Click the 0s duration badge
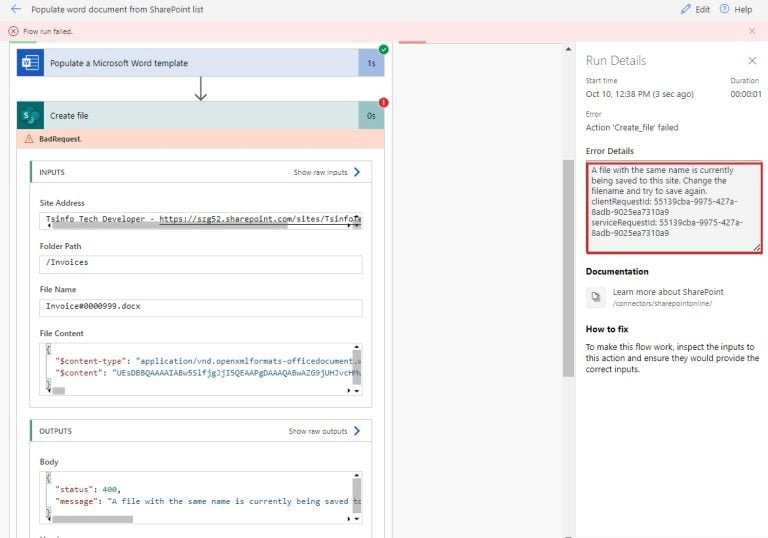Viewport: 768px width, 538px height. (371, 116)
